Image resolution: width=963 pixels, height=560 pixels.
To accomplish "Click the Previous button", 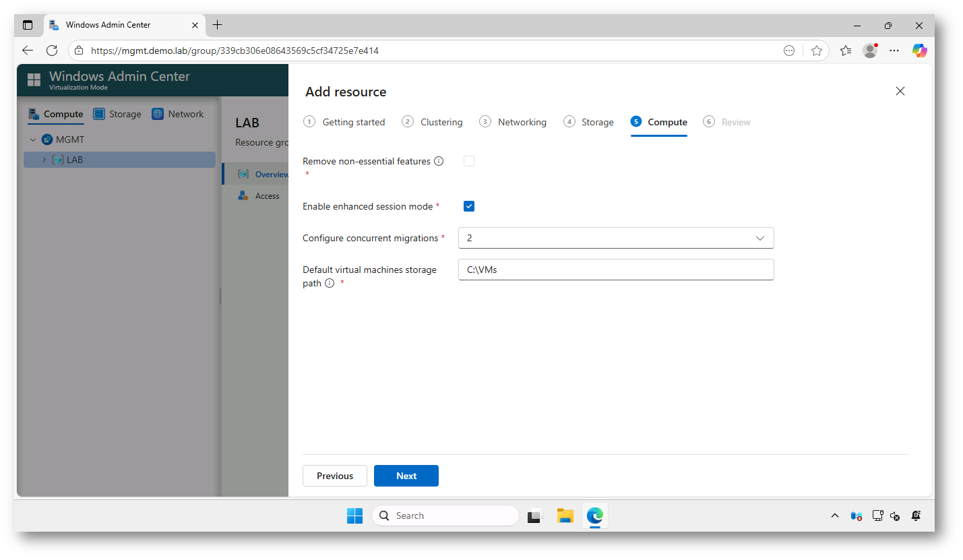I will 334,476.
